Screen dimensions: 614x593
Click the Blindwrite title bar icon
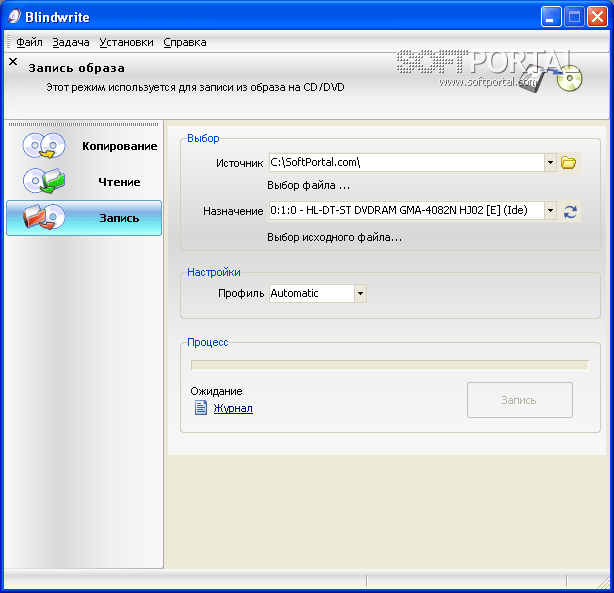pos(15,17)
